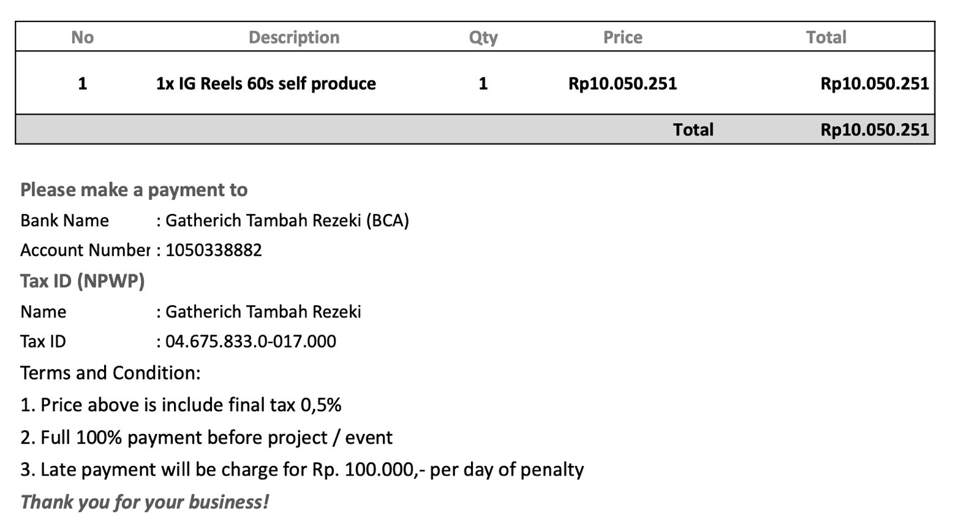Click the grand total amount in gray row

874,129
